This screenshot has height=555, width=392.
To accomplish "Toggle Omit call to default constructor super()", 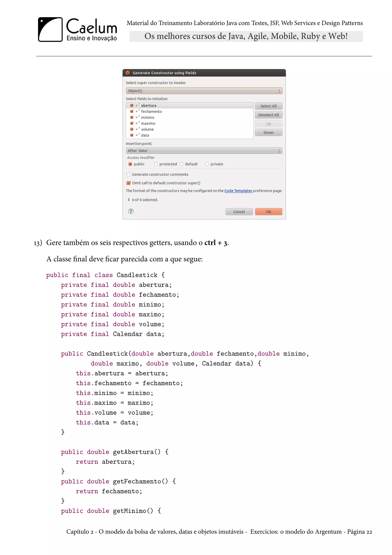I will [129, 183].
